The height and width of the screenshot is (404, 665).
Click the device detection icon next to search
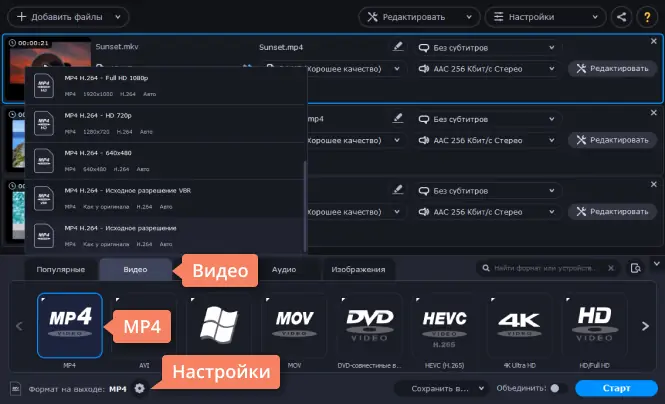click(635, 268)
